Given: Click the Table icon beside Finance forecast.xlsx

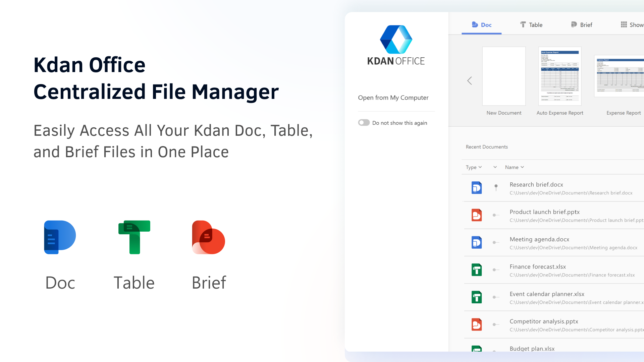Looking at the screenshot, I should (476, 269).
